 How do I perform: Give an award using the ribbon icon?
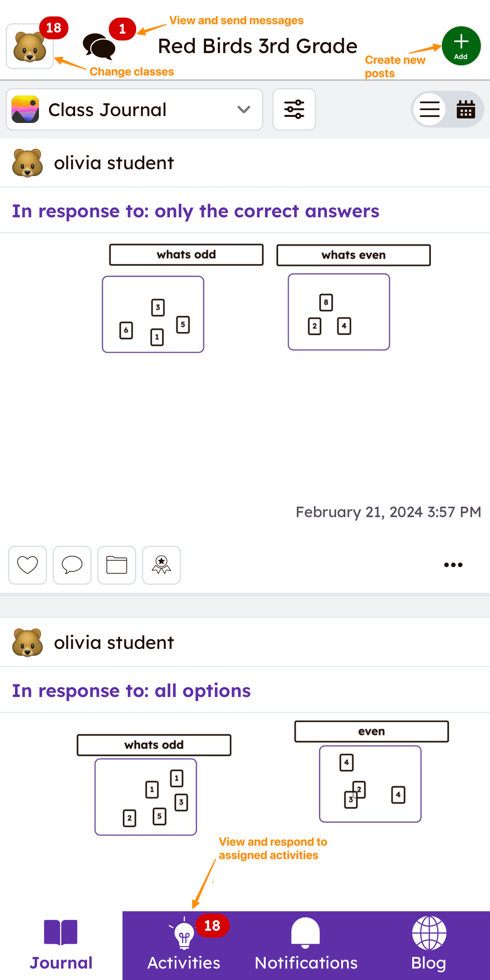click(x=161, y=565)
